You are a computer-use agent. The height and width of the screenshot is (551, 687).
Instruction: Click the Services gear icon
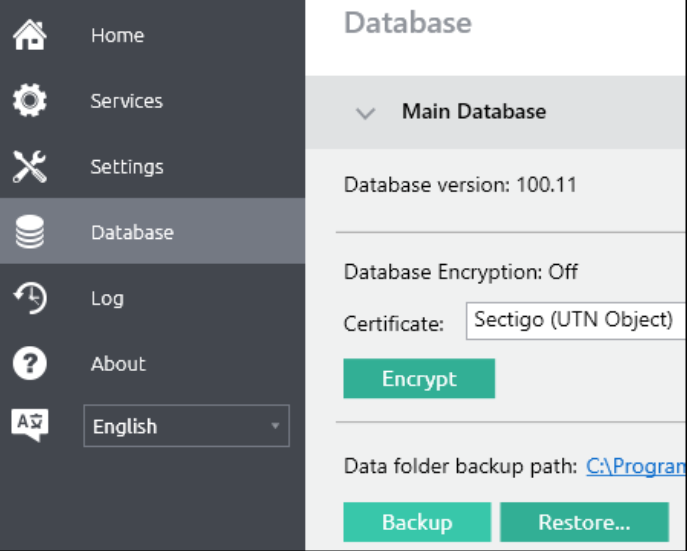29,101
